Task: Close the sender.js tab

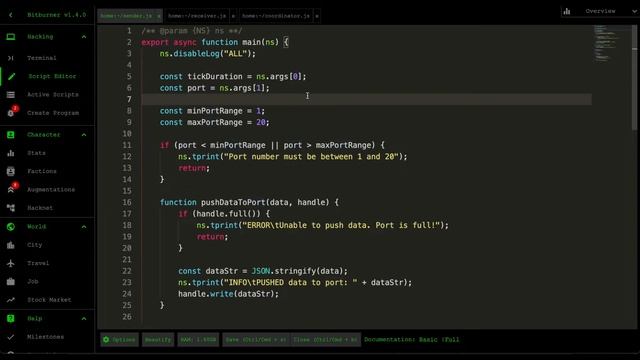Action: click(159, 16)
